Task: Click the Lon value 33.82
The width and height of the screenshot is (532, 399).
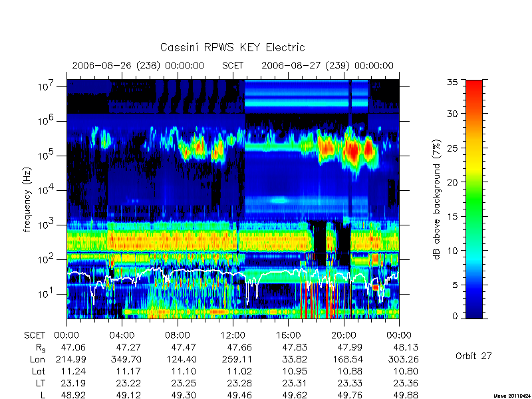Action: [x=295, y=359]
